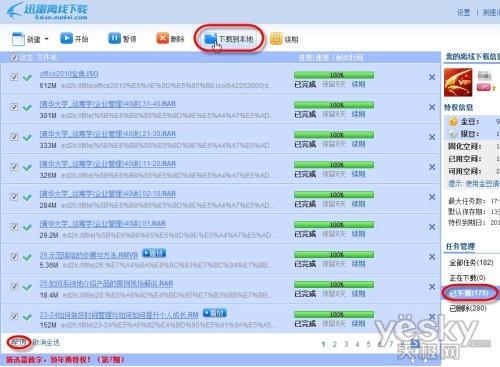Click the 银豆 silver bean icon in sidebar
This screenshot has height=367, width=500.
pos(453,134)
